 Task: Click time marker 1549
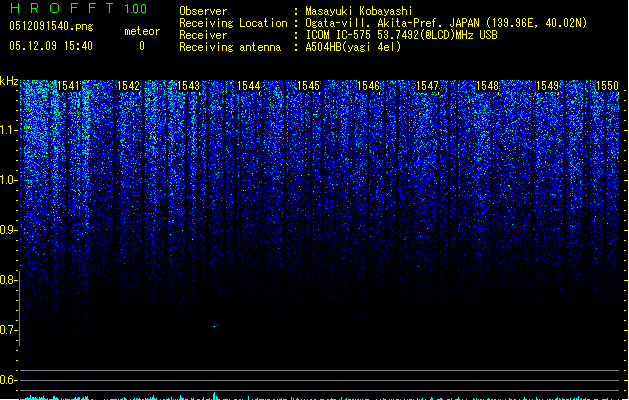pos(547,86)
